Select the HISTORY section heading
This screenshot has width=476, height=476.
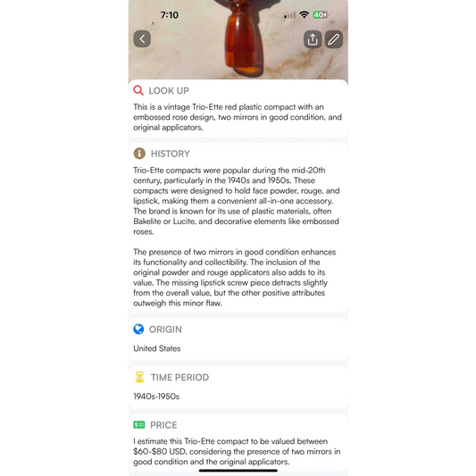coord(171,154)
